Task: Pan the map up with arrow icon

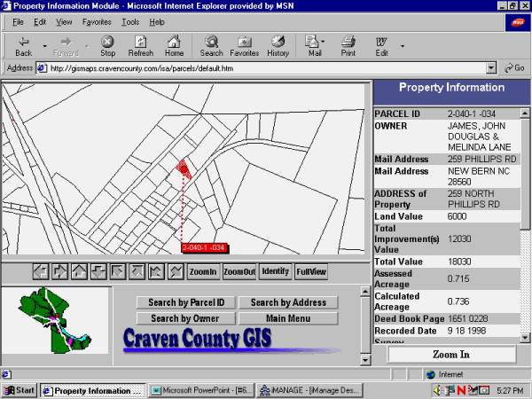Action: (80, 271)
